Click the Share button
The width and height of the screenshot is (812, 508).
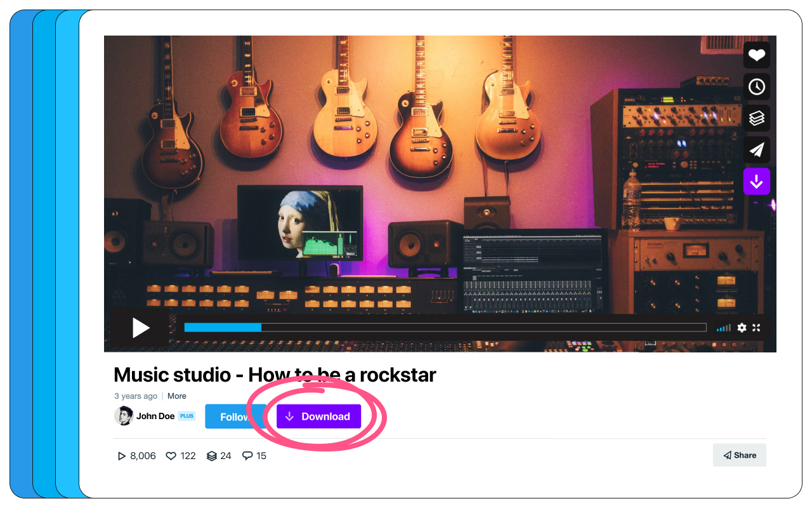[x=740, y=455]
